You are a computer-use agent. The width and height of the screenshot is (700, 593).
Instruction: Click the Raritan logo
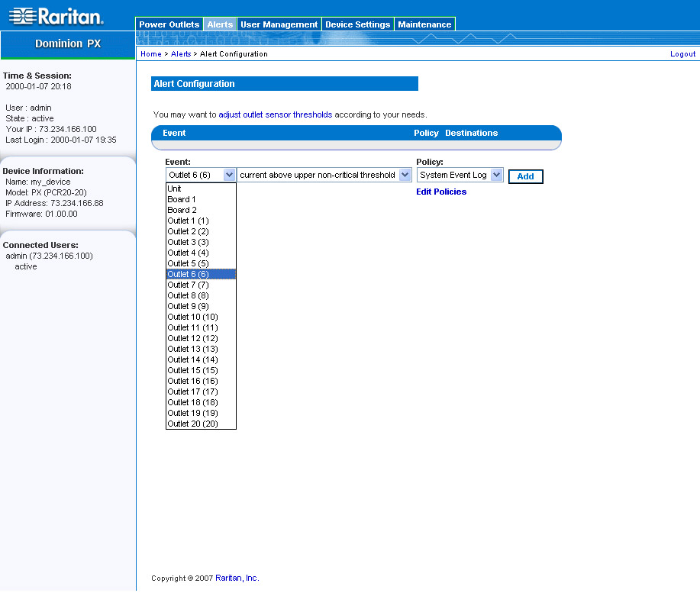pos(56,16)
